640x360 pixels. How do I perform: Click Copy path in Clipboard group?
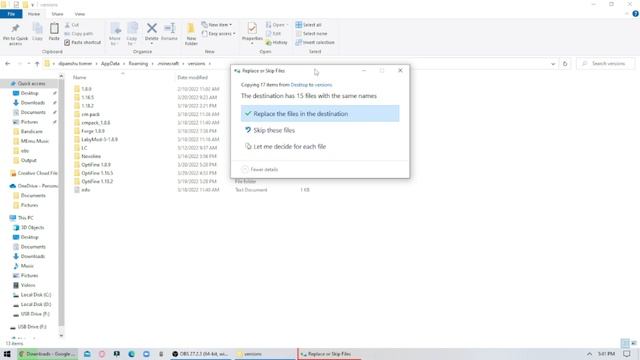click(79, 33)
